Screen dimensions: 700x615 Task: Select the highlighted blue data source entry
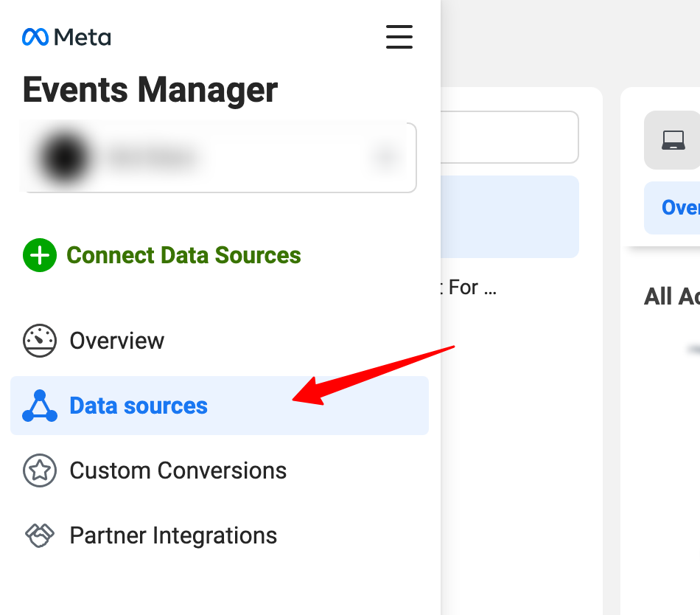click(x=509, y=216)
